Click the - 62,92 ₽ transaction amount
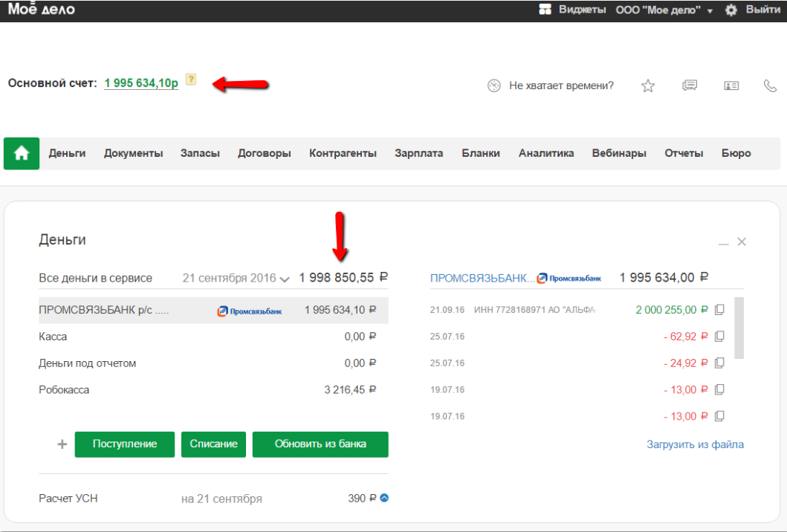787x532 pixels. (x=686, y=337)
